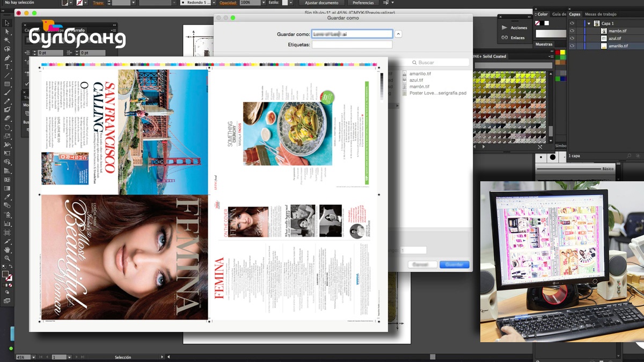Click the Guardar button
Viewport: 644px width, 362px height.
pos(455,264)
